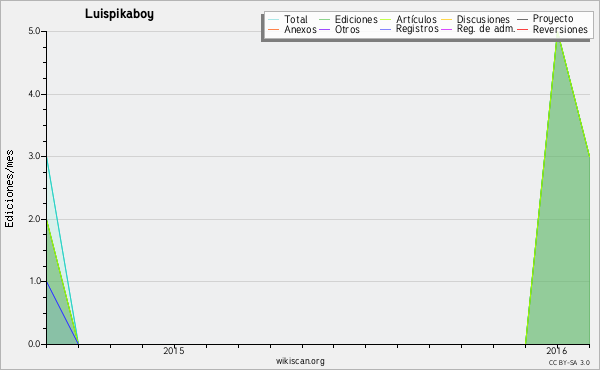Click the 2016 x-axis label
Viewport: 600px width, 370px height.
click(x=556, y=350)
